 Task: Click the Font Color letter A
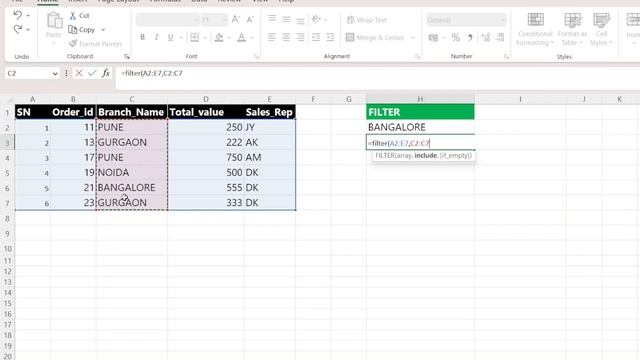tap(242, 38)
